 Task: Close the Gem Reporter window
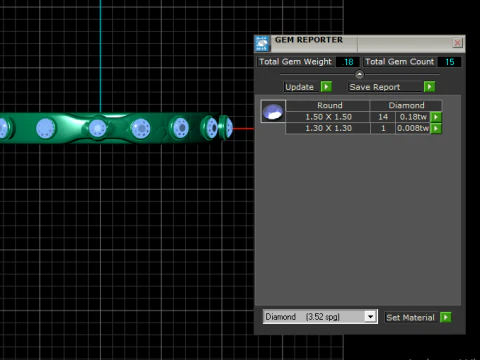(457, 43)
